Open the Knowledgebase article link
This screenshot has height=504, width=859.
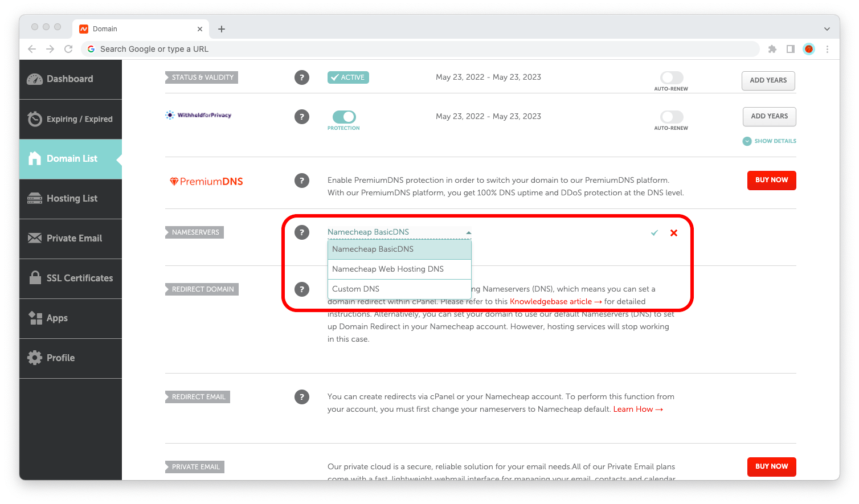point(555,302)
